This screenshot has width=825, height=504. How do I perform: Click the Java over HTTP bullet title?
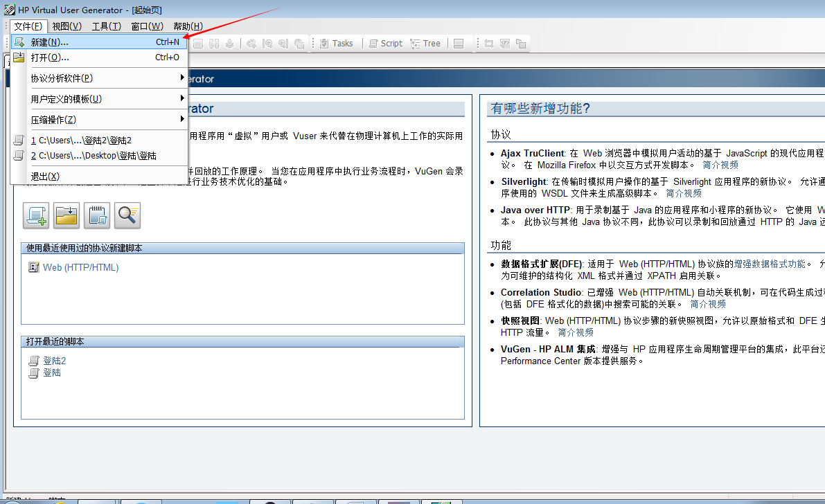535,210
